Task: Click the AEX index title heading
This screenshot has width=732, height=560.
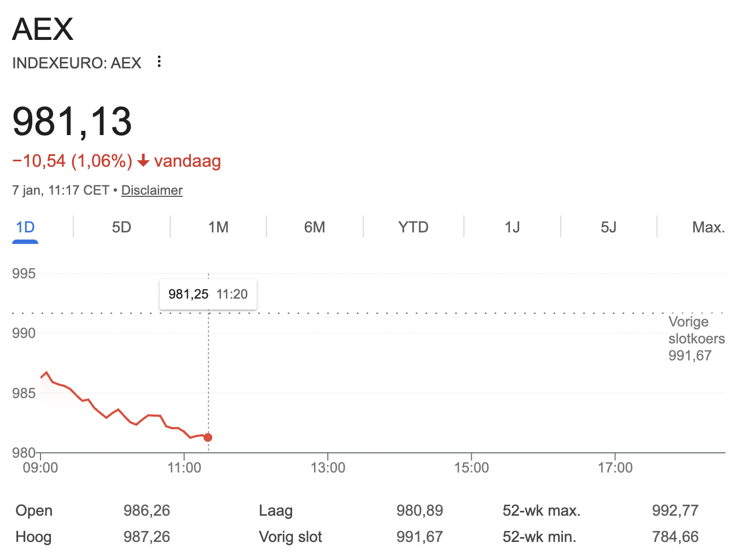Action: (43, 28)
